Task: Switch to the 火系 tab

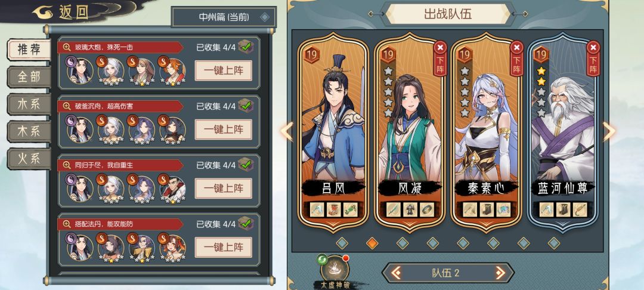Action: [29, 159]
